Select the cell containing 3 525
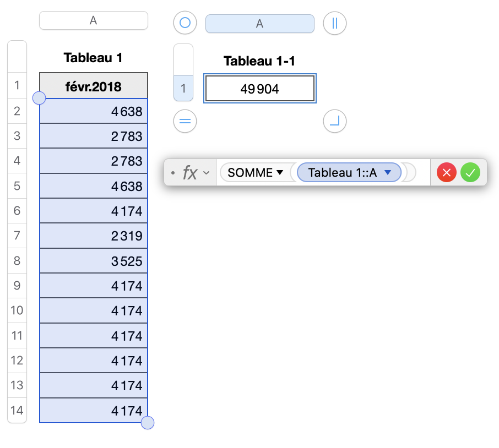Image resolution: width=499 pixels, height=448 pixels. click(x=94, y=261)
